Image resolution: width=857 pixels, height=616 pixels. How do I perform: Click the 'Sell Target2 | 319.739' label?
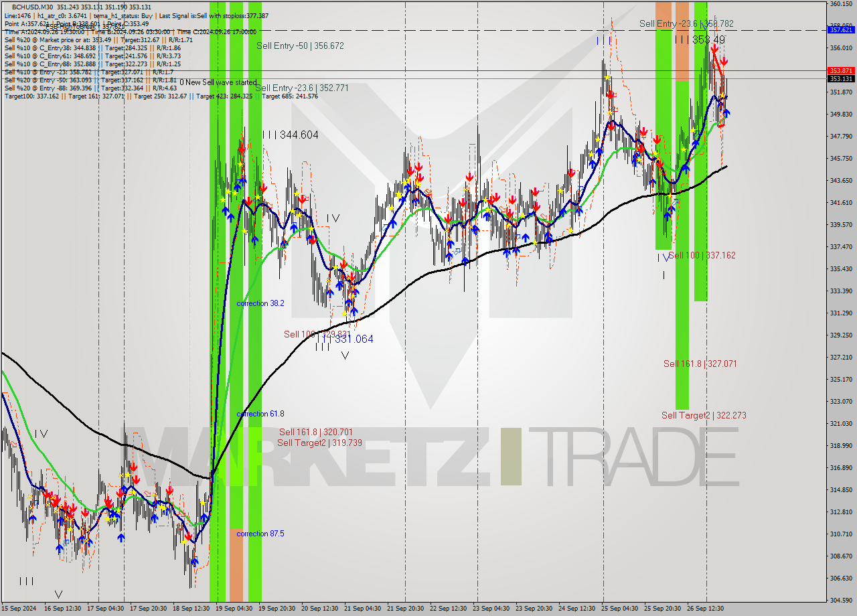click(320, 443)
